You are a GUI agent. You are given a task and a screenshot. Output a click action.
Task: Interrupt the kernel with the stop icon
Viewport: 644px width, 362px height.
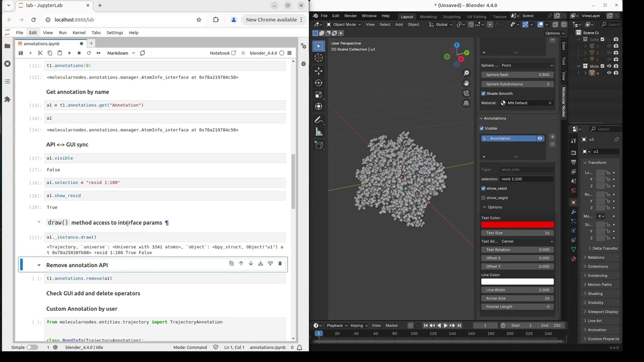(x=79, y=53)
